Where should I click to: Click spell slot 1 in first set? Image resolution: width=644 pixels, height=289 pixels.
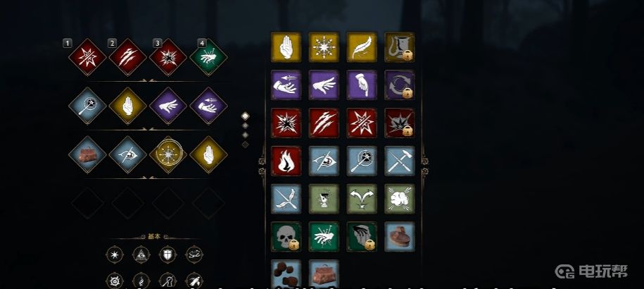click(87, 56)
